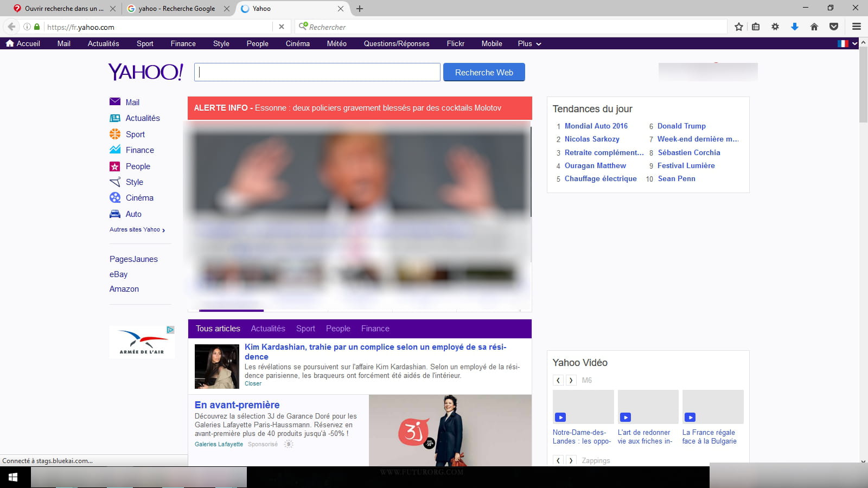Viewport: 868px width, 488px height.
Task: Go to Firefox home page icon
Action: (814, 27)
